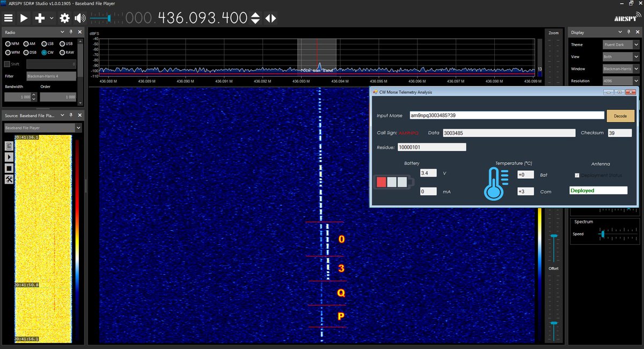Open the Resolution 4096 dropdown

pyautogui.click(x=620, y=81)
